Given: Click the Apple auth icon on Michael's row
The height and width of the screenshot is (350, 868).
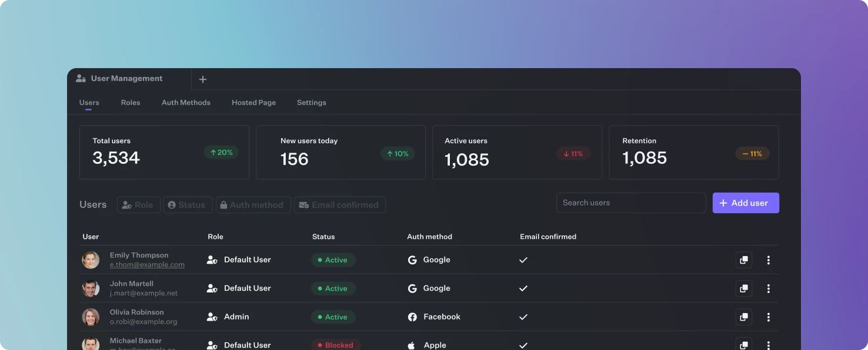Looking at the screenshot, I should [411, 345].
